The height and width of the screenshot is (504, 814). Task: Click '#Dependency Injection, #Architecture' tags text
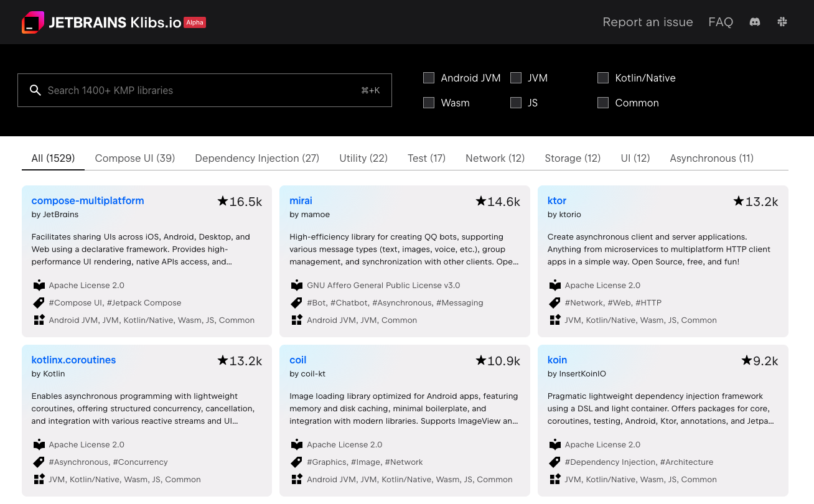tap(639, 462)
